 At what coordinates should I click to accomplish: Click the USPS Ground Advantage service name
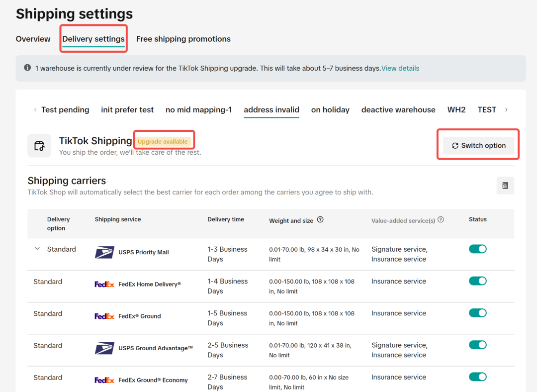tap(156, 348)
